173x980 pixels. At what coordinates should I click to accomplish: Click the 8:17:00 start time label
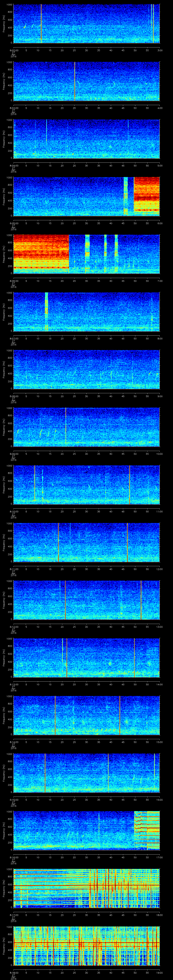[14, 915]
